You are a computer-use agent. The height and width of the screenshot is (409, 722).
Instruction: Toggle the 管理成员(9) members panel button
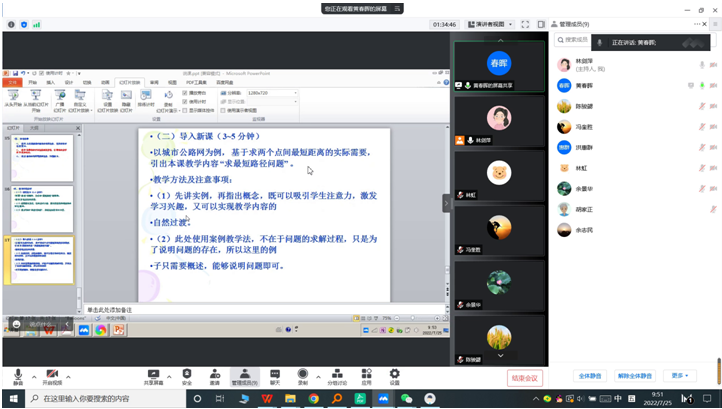(245, 377)
